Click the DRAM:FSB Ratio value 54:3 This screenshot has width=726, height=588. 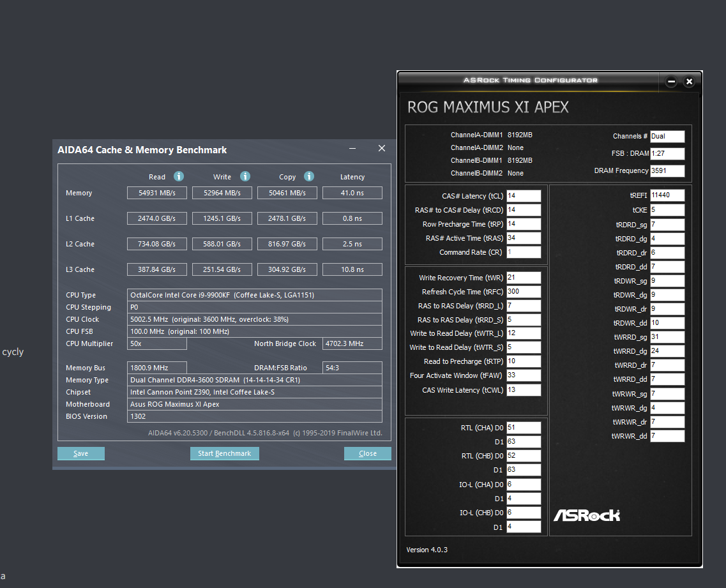352,368
